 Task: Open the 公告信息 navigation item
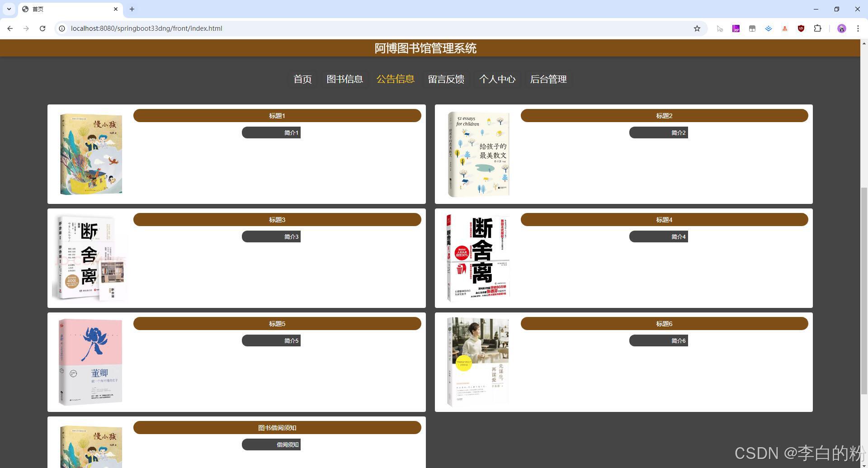pyautogui.click(x=396, y=79)
